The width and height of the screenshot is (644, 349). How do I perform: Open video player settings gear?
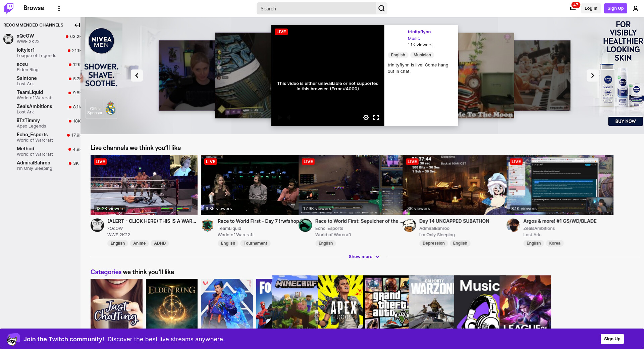pos(366,117)
